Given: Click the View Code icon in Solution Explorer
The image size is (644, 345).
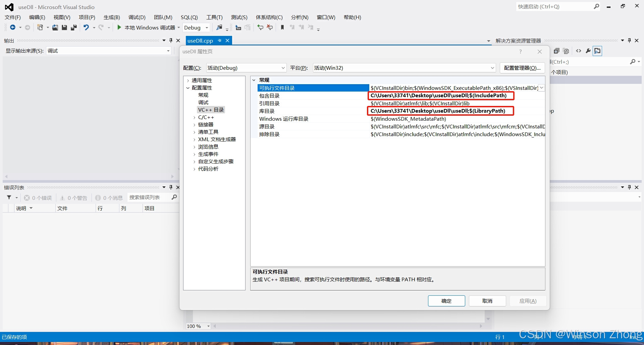Looking at the screenshot, I should point(579,51).
